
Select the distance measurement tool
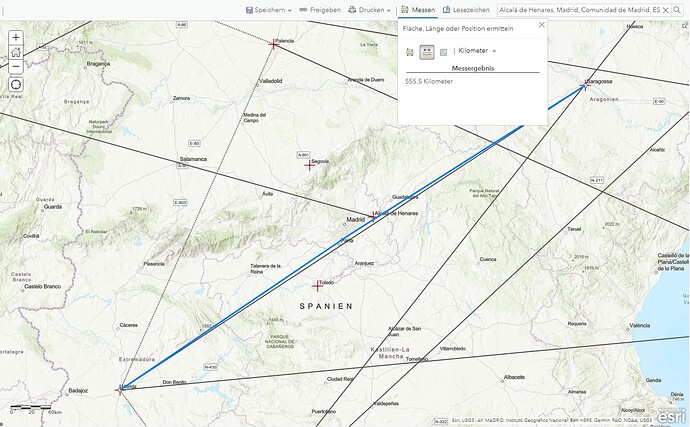coord(427,52)
